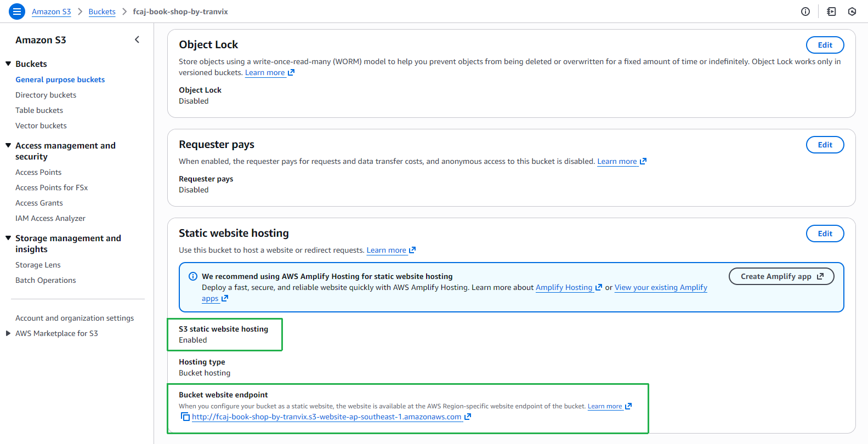
Task: Open Requester pays Learn more link
Action: point(617,161)
